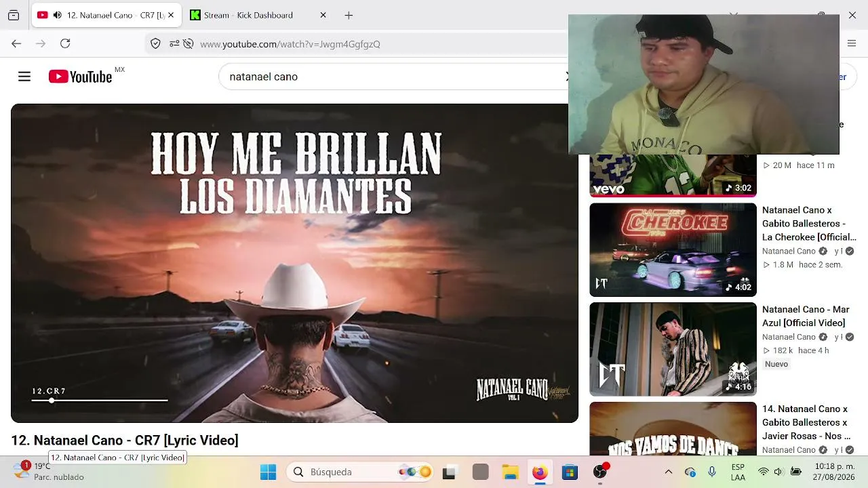Open the weather widget showing 19°C
Image resolution: width=868 pixels, height=488 pixels.
pos(49,472)
